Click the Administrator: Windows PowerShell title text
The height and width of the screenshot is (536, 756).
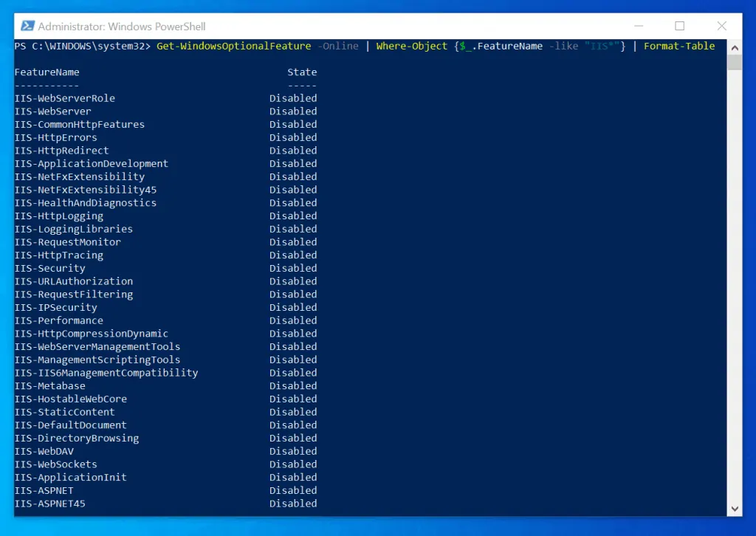pyautogui.click(x=122, y=27)
